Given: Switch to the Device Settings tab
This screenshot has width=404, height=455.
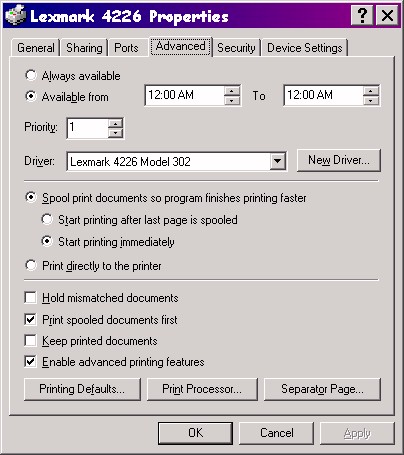Looking at the screenshot, I should tap(305, 48).
